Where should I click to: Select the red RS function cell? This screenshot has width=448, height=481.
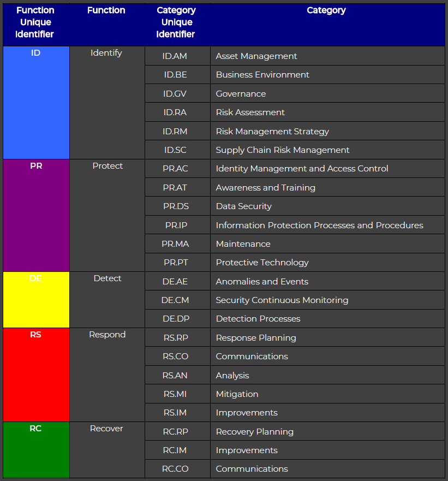coord(36,375)
